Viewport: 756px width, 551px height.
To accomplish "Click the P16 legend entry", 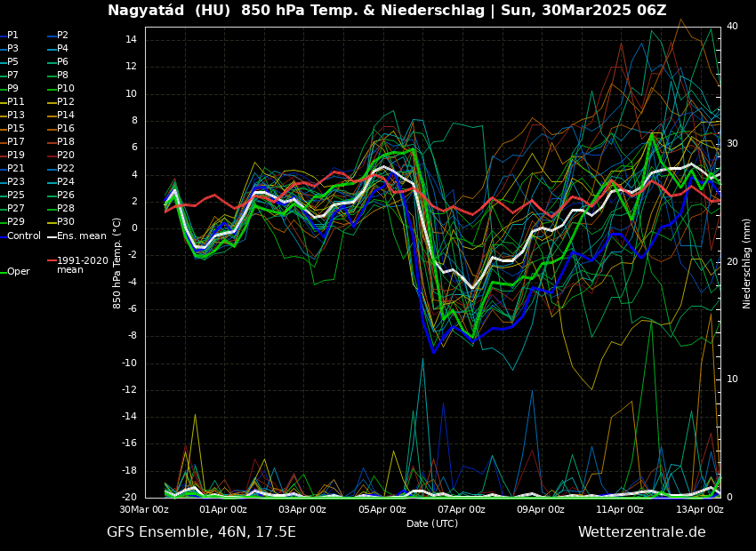I will 66,129.
